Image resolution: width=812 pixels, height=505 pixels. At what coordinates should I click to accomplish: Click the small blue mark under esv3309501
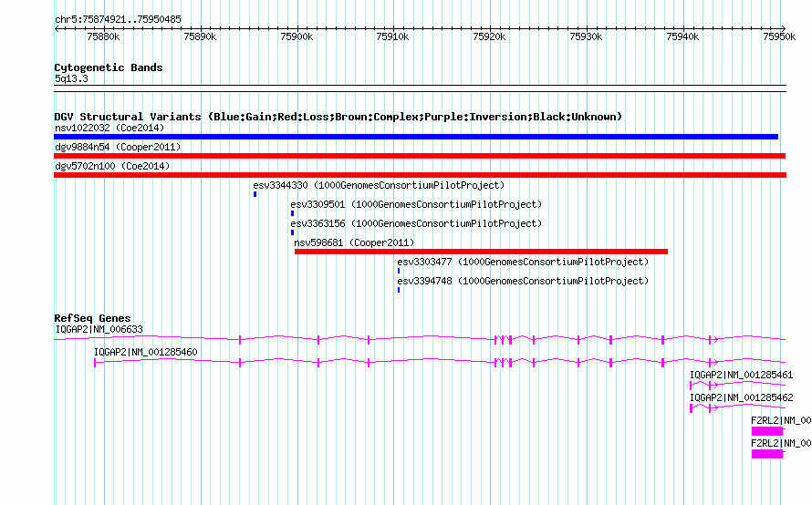click(x=292, y=213)
